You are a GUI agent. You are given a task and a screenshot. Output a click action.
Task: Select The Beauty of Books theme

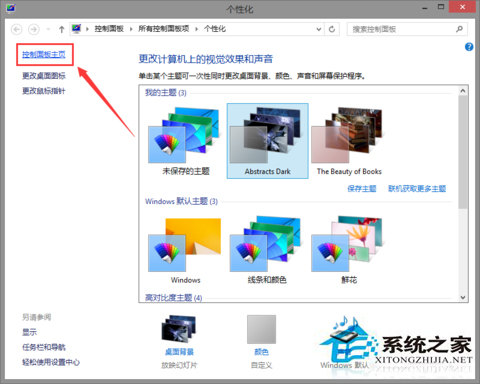(x=349, y=142)
